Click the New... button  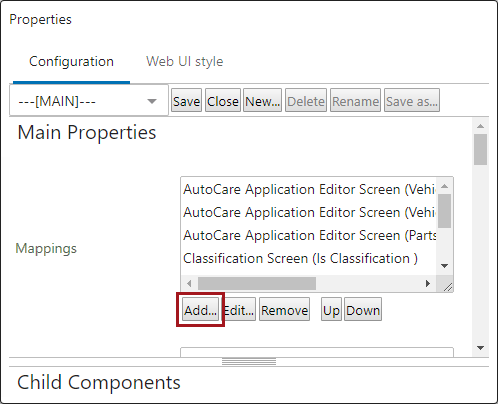tap(262, 100)
